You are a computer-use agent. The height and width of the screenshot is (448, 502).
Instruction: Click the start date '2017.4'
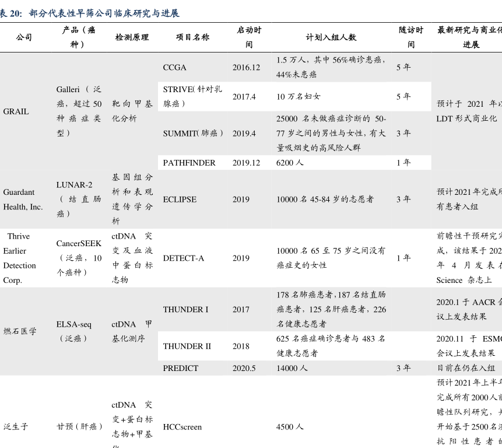(x=244, y=97)
